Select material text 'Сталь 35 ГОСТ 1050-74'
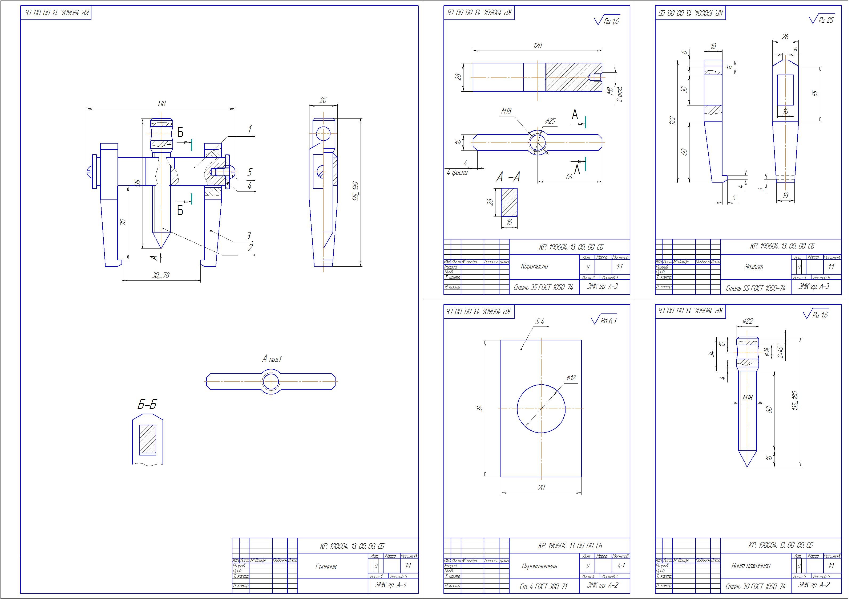This screenshot has width=868, height=599. pos(543,287)
